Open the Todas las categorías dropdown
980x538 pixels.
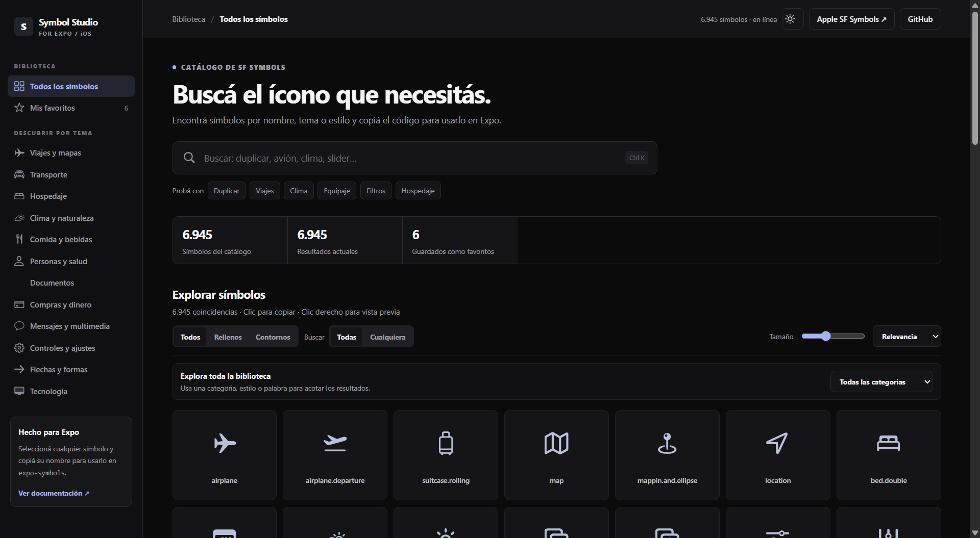881,381
